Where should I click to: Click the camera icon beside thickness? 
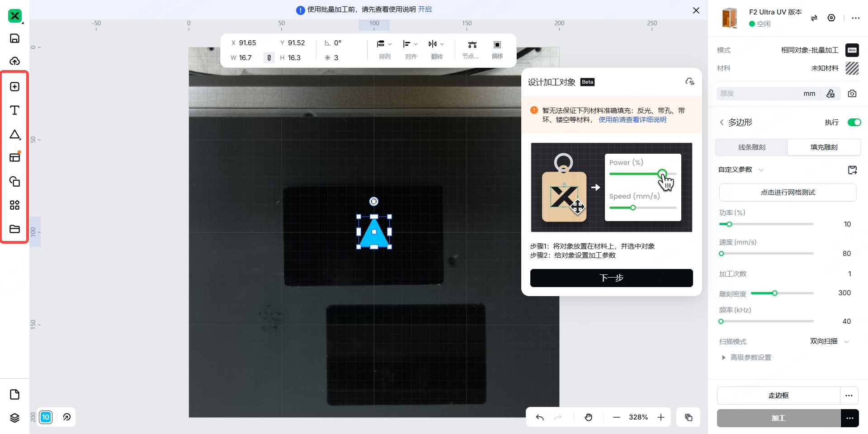tap(852, 94)
